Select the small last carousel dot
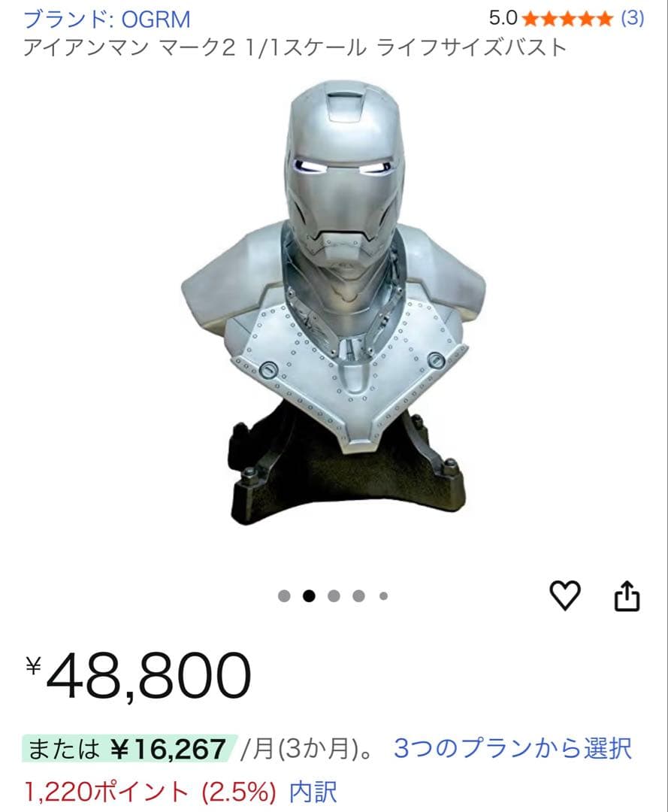Viewport: 668px width, 812px height. pyautogui.click(x=383, y=596)
